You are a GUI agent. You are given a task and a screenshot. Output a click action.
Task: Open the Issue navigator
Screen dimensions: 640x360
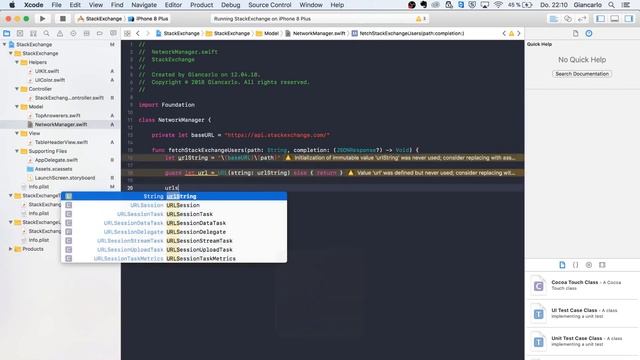(x=60, y=33)
